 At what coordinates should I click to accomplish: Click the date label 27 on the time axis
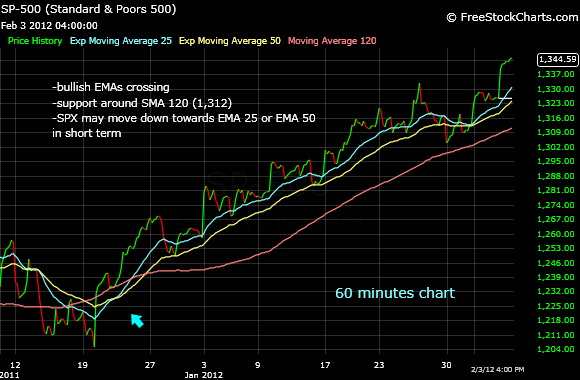click(x=150, y=365)
